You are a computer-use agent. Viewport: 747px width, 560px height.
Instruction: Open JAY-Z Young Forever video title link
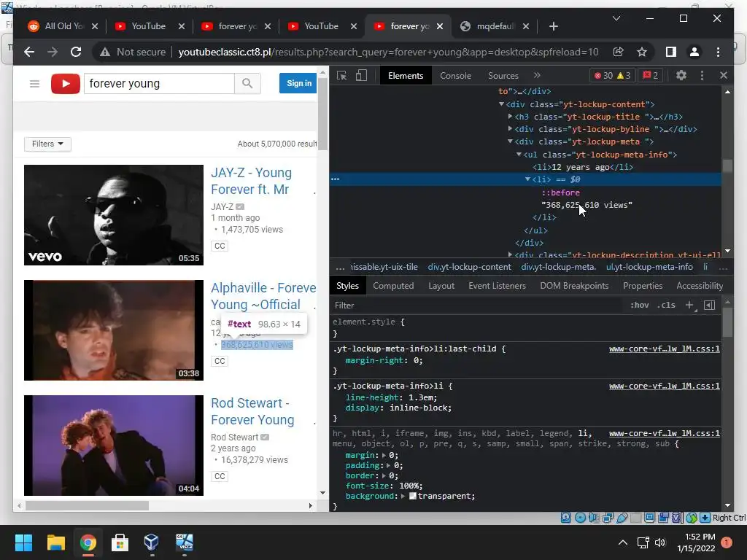click(251, 181)
